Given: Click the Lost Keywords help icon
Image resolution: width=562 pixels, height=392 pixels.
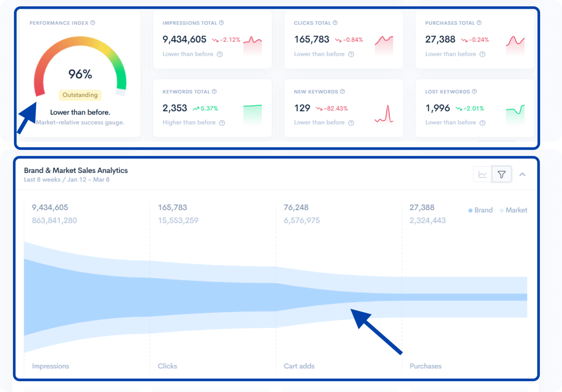Looking at the screenshot, I should (474, 91).
